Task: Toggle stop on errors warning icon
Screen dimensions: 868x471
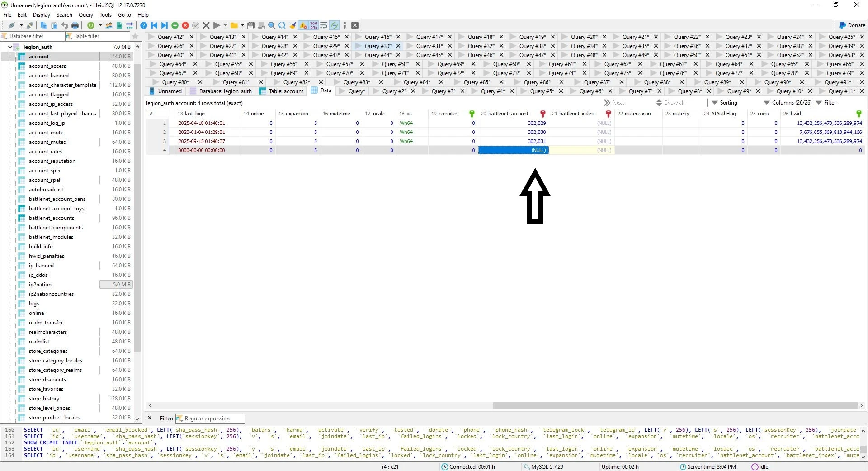Action: point(303,25)
